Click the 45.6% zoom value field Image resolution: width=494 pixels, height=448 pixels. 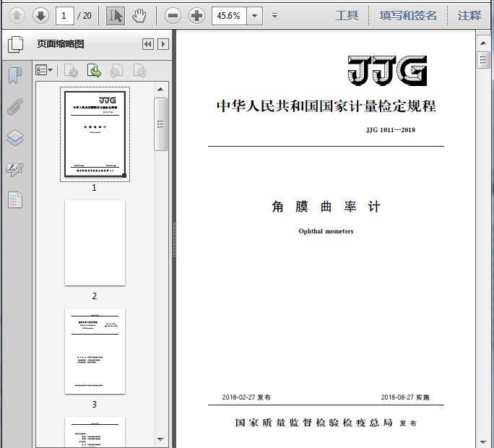(229, 15)
